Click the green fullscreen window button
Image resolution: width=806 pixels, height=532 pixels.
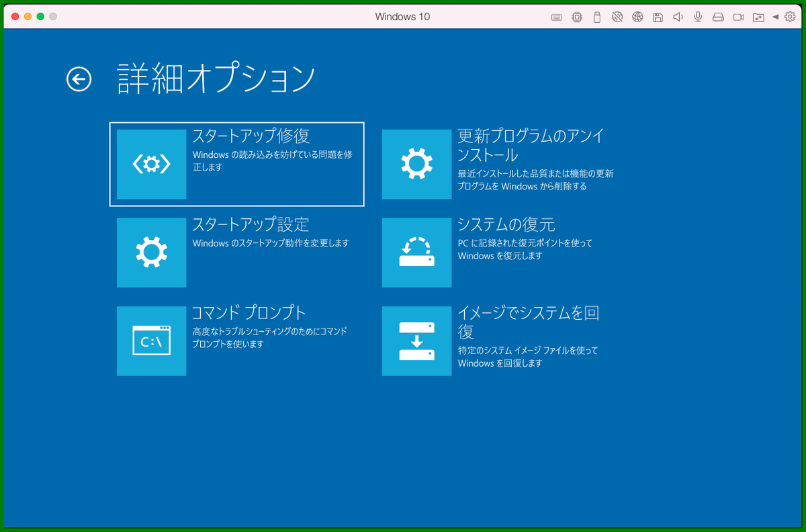click(40, 16)
